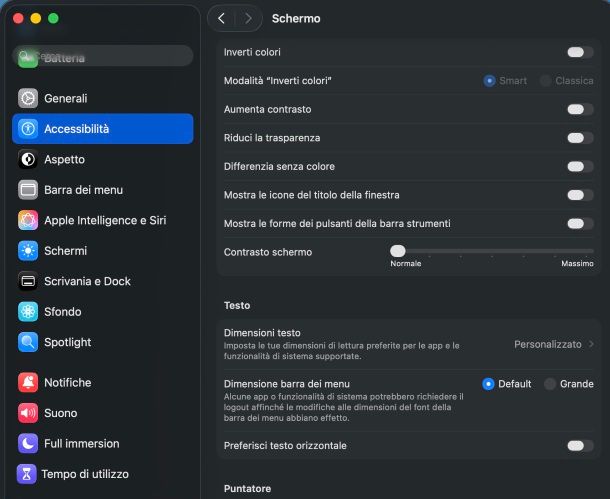
Task: Click the Full immersion moon icon
Action: (x=28, y=443)
